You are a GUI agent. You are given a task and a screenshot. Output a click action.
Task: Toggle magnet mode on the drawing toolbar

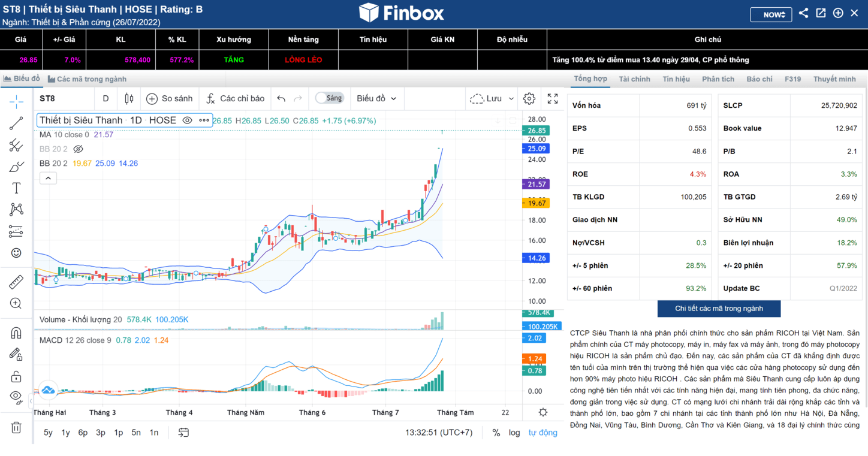point(16,333)
